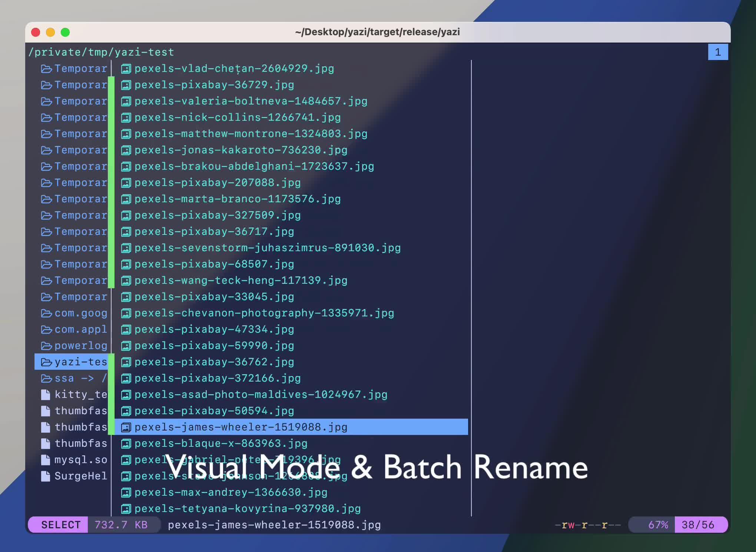
Task: Click image icon beside pexels-pixabay-36729.jpg
Action: (126, 85)
